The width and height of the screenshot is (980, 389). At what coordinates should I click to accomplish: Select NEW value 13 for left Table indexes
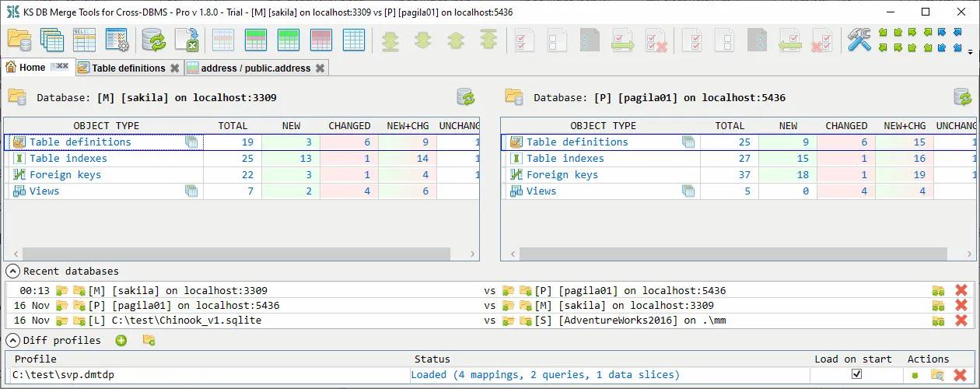[x=291, y=158]
